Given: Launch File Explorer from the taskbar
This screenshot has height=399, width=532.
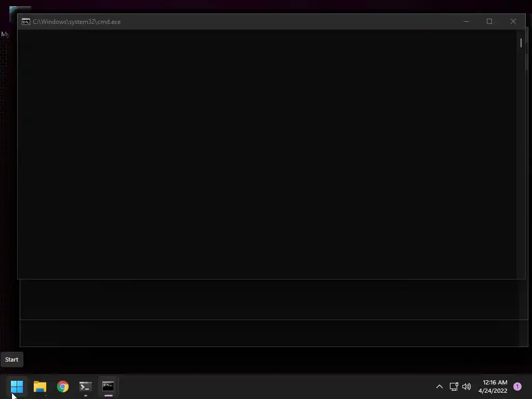Looking at the screenshot, I should coord(39,387).
